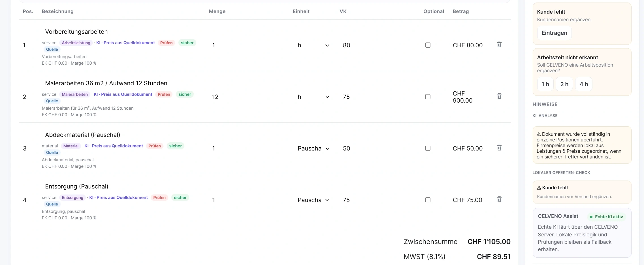Click the Betrag CHF 900.00

point(463,97)
